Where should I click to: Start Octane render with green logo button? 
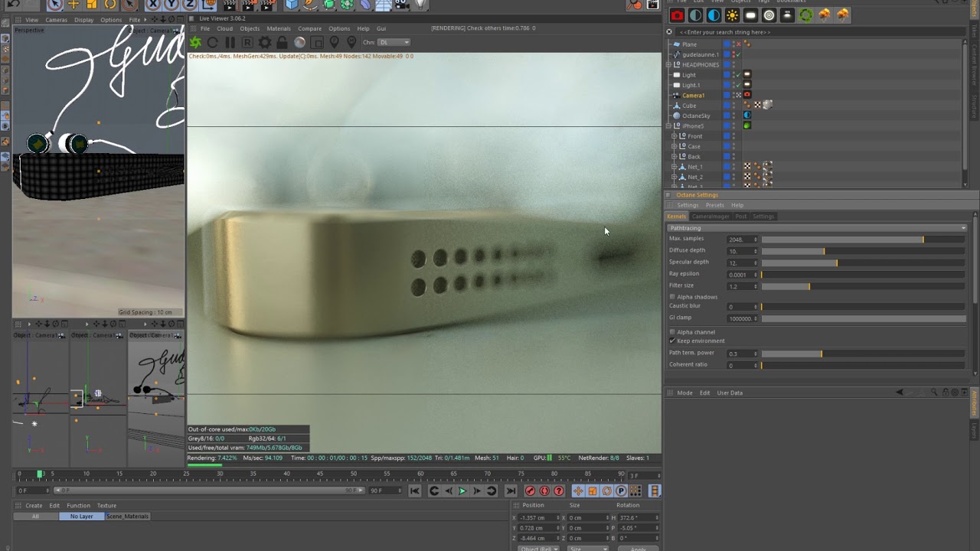(196, 43)
